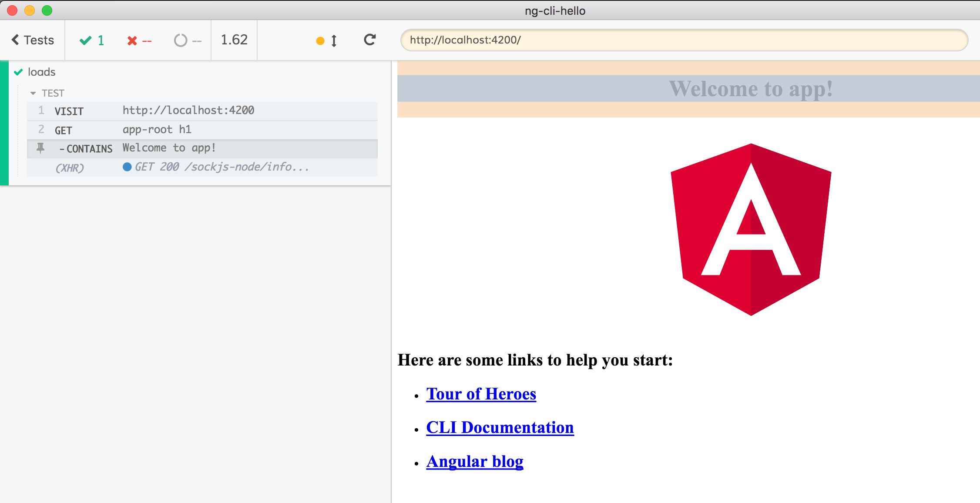Viewport: 980px width, 503px height.
Task: Go back to Tests list
Action: click(x=33, y=40)
